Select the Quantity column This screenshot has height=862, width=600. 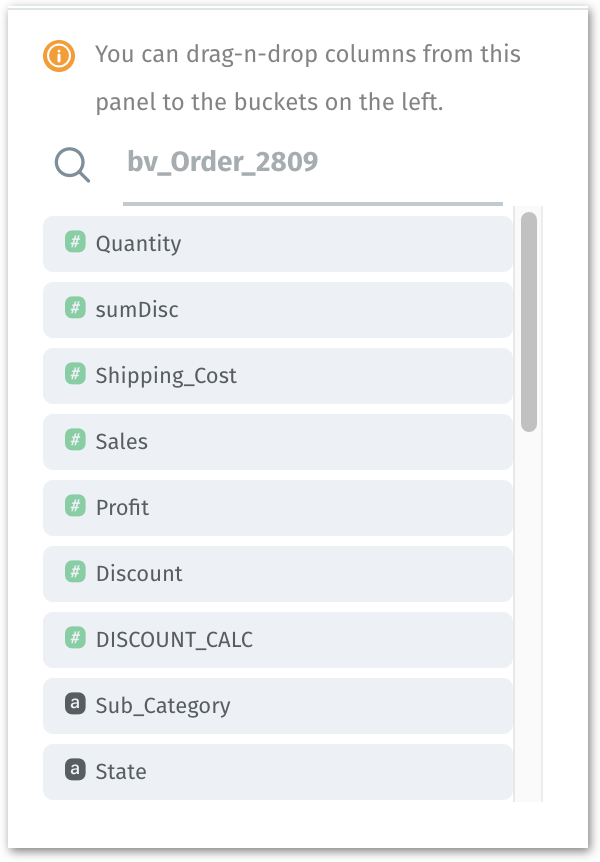tap(278, 243)
